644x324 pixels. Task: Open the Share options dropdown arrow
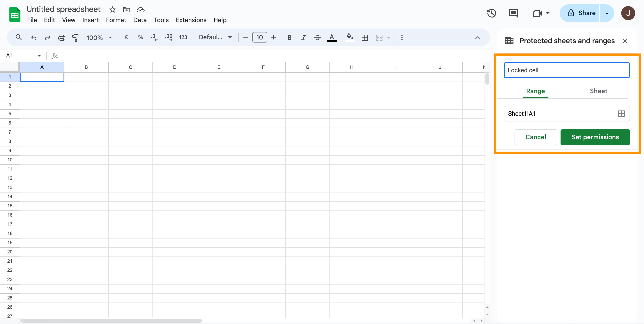(607, 13)
